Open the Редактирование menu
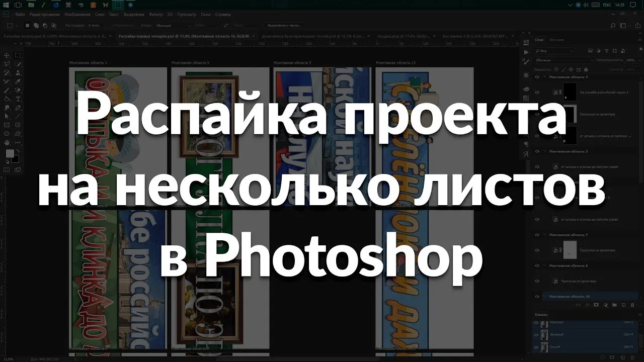Viewport: 644px width, 362px height. pos(45,15)
